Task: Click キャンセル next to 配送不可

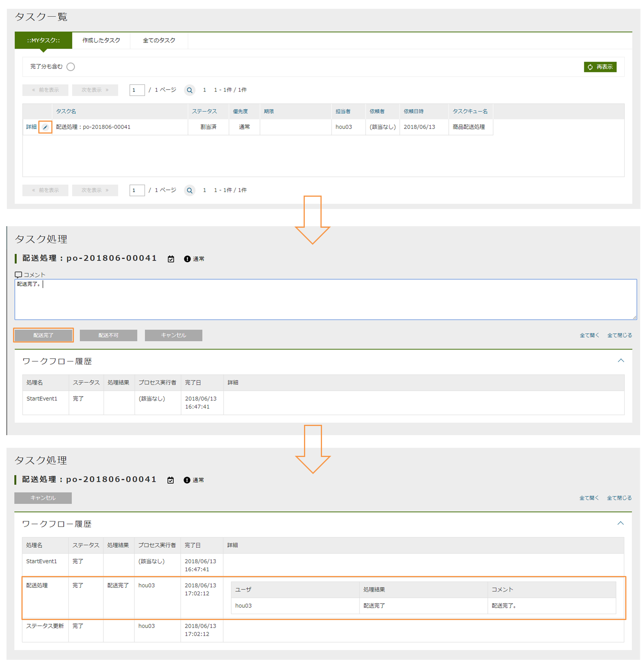Action: pos(173,335)
